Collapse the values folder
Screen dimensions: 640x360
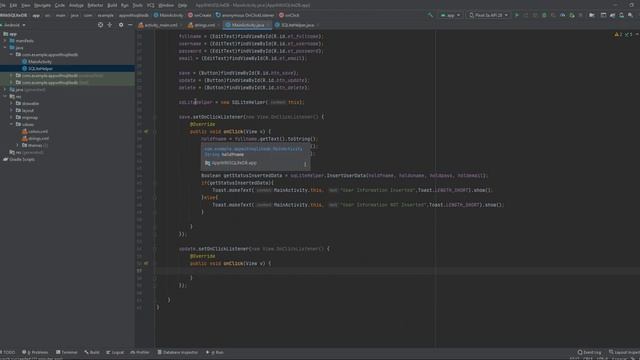(x=11, y=124)
